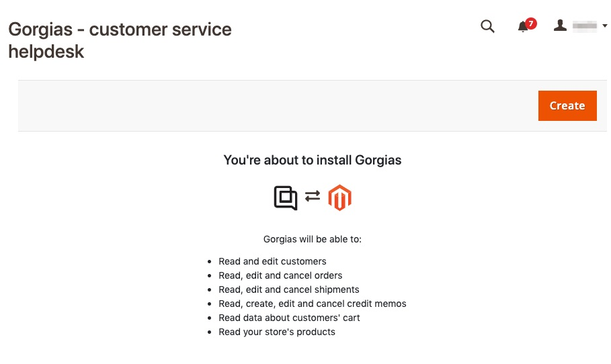Expand the account dropdown arrow
Image resolution: width=611 pixels, height=364 pixels.
click(x=604, y=26)
